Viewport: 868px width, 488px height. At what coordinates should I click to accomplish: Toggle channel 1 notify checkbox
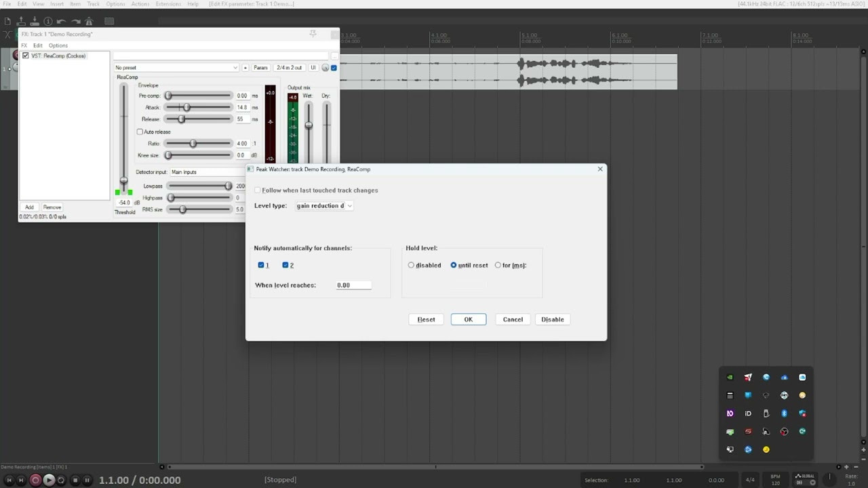pyautogui.click(x=261, y=265)
